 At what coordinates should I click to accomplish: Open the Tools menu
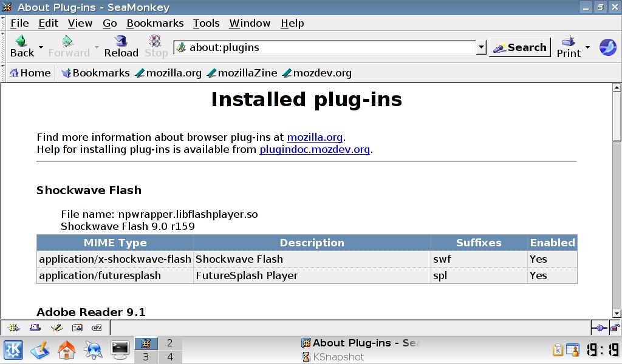[x=206, y=23]
